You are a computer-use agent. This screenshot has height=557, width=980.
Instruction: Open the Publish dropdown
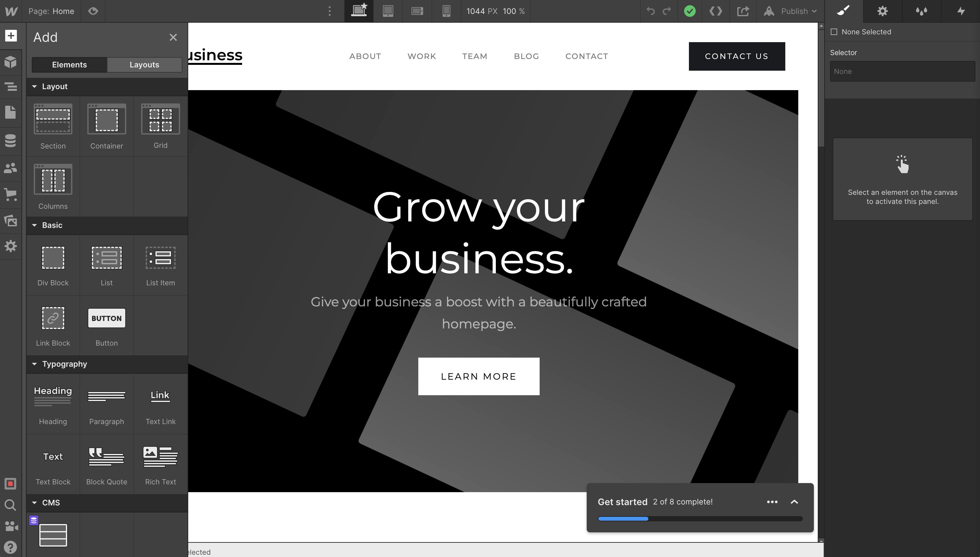(790, 11)
